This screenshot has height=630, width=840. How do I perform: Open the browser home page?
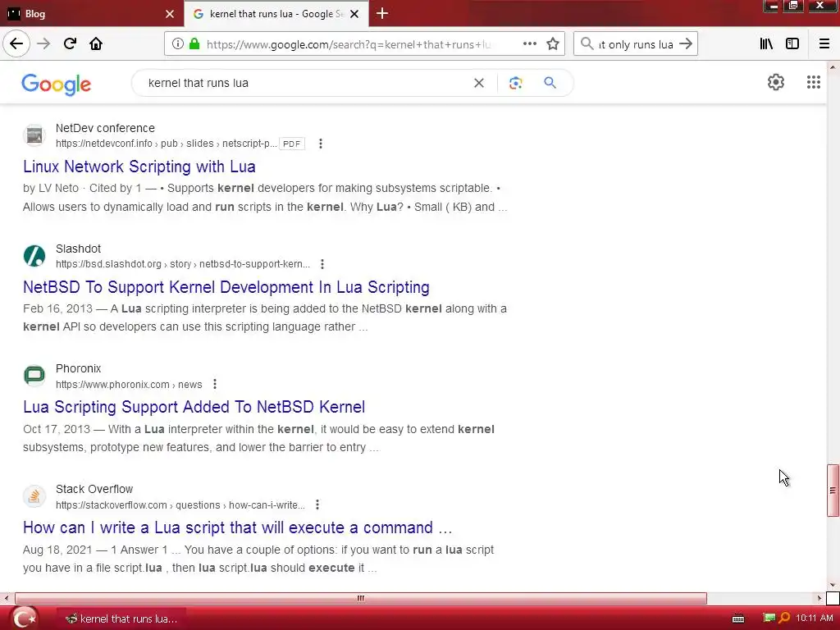[x=96, y=43]
